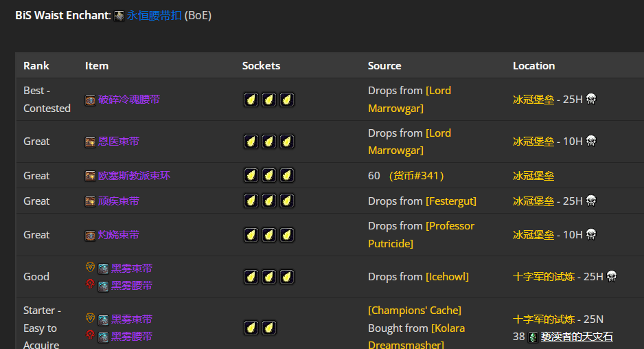Click the Sockets column header
The image size is (644, 349).
pos(261,66)
